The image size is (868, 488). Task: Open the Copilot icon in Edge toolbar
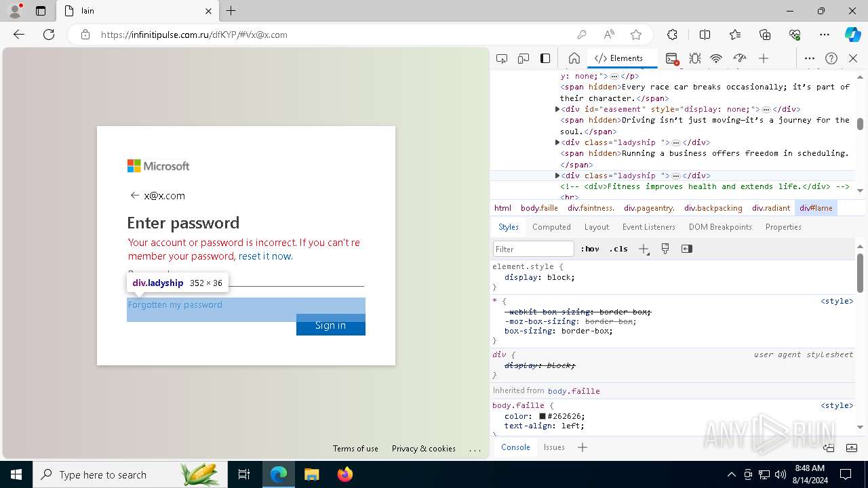coord(852,35)
